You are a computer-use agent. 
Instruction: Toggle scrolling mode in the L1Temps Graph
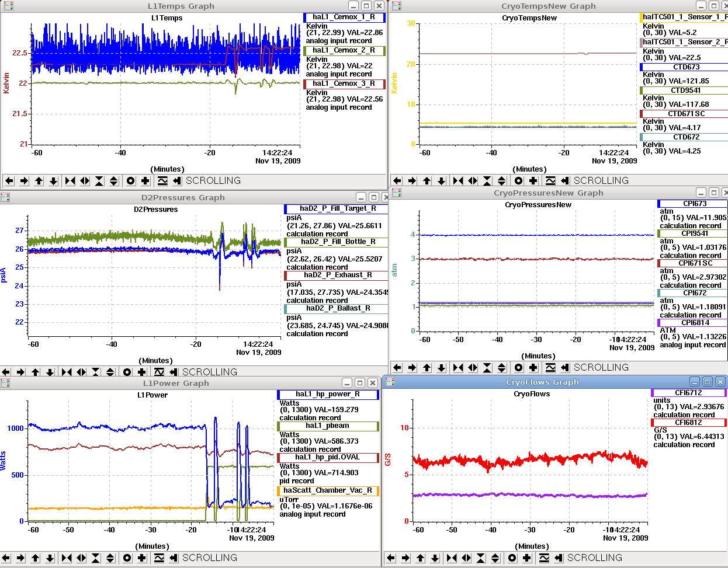point(177,181)
